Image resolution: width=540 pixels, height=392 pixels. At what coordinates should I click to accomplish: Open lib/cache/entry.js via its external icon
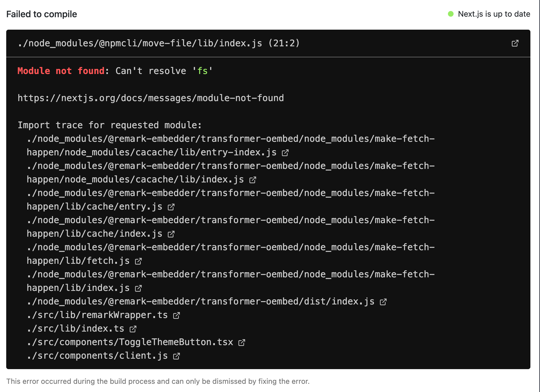pos(171,207)
